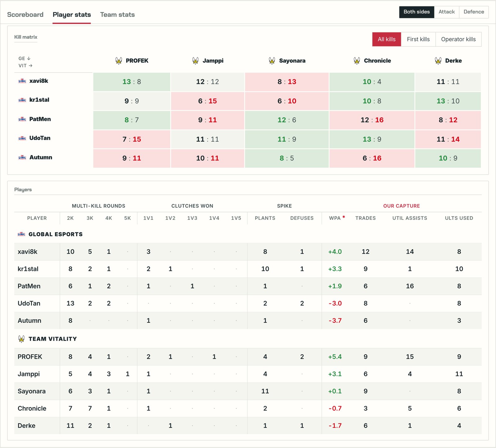Click the red asterisk next to WPA
This screenshot has height=448, width=496.
tap(344, 217)
